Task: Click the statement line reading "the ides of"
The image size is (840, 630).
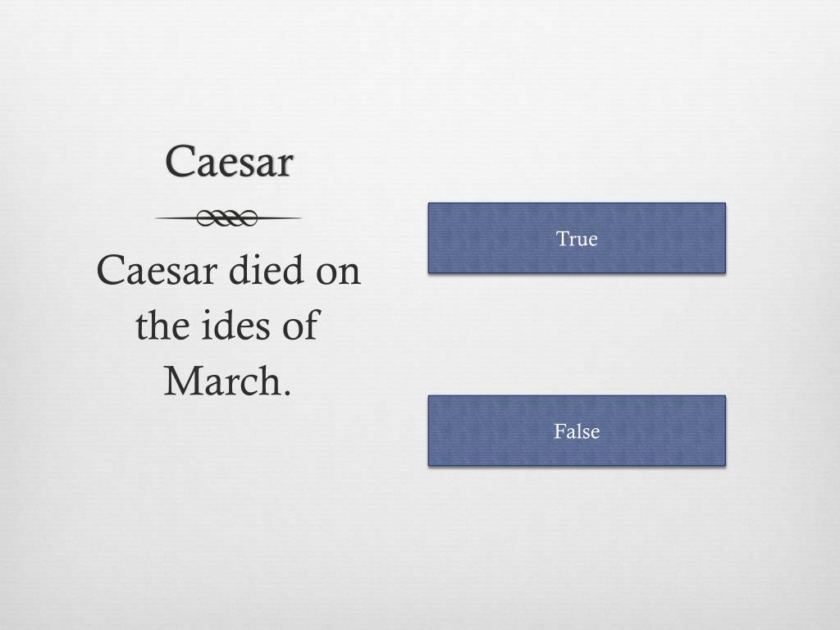Action: 228,325
